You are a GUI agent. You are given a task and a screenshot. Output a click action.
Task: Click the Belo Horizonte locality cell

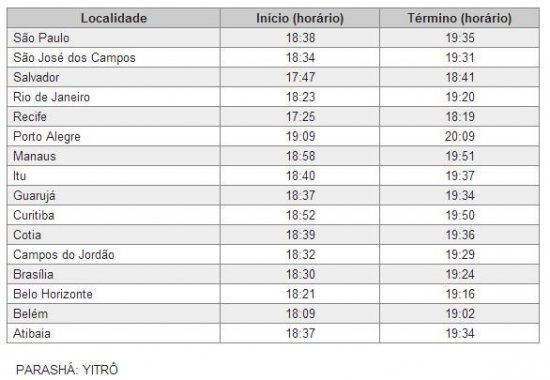114,294
